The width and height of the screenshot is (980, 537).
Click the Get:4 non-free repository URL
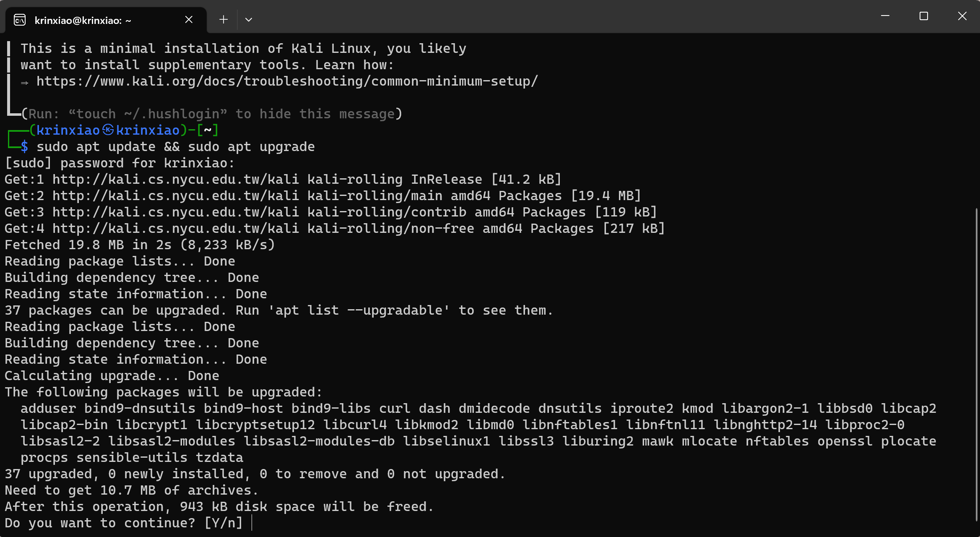coord(176,228)
